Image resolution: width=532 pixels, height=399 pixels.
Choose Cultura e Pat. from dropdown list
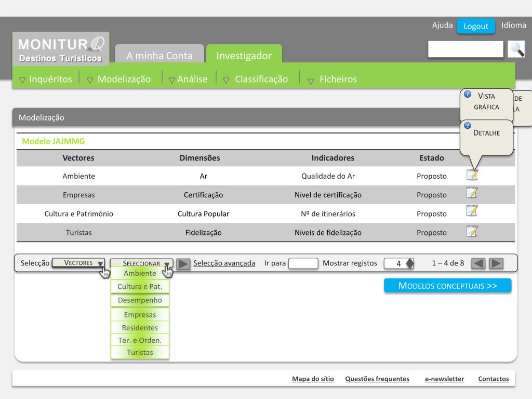coord(140,287)
